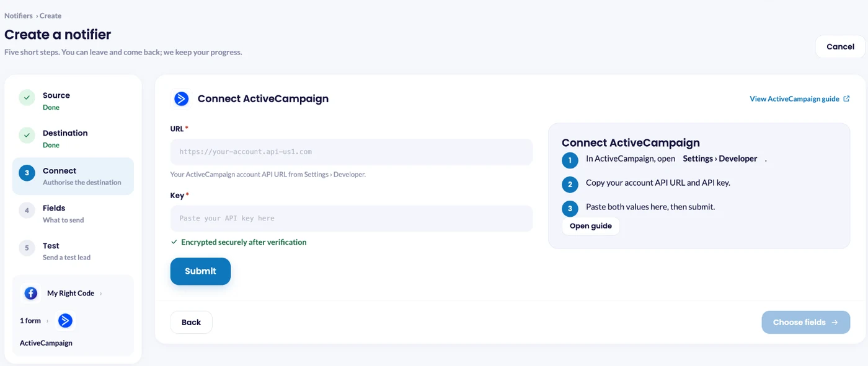
Task: Click Settings › Developer bold text
Action: click(720, 159)
